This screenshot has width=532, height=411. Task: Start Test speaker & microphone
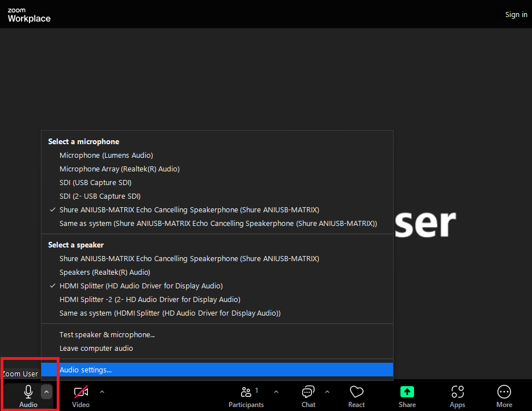(x=107, y=334)
